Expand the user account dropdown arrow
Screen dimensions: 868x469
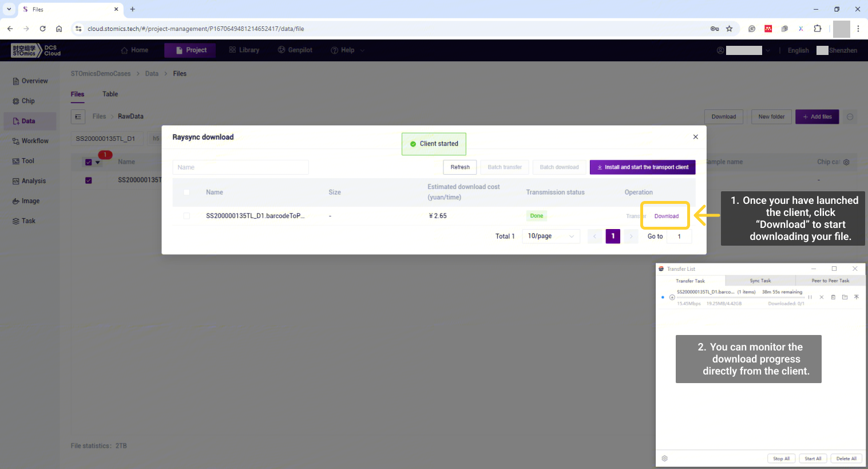(x=768, y=50)
